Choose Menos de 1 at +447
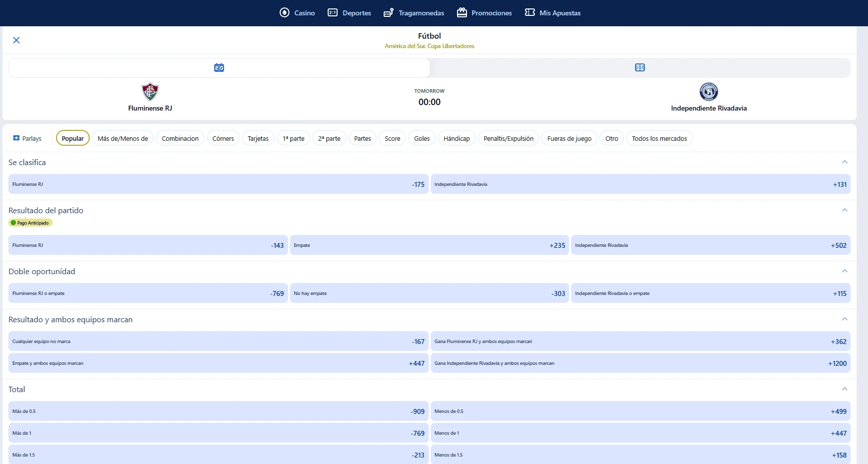Image resolution: width=868 pixels, height=464 pixels. pos(640,433)
